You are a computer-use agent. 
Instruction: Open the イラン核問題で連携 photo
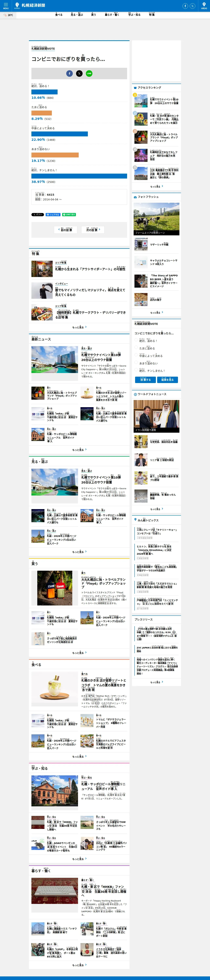(x=156, y=416)
